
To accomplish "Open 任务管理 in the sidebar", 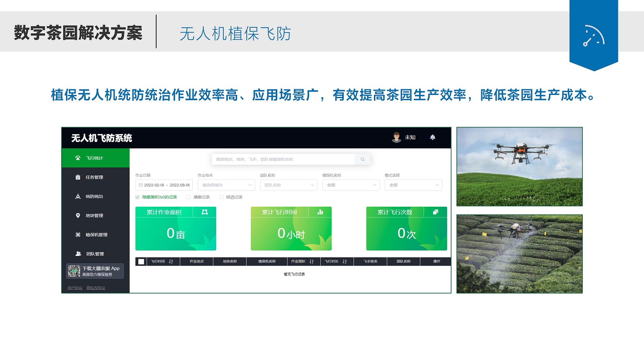I will point(94,177).
